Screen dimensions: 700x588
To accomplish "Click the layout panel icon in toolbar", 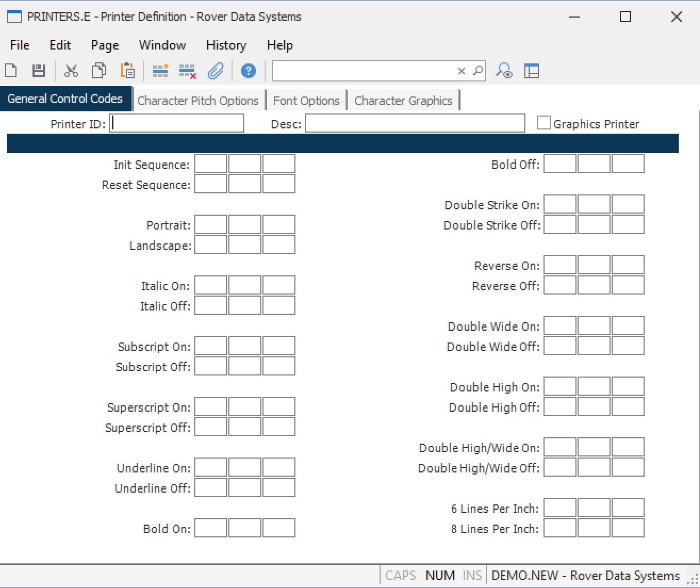I will click(x=532, y=71).
